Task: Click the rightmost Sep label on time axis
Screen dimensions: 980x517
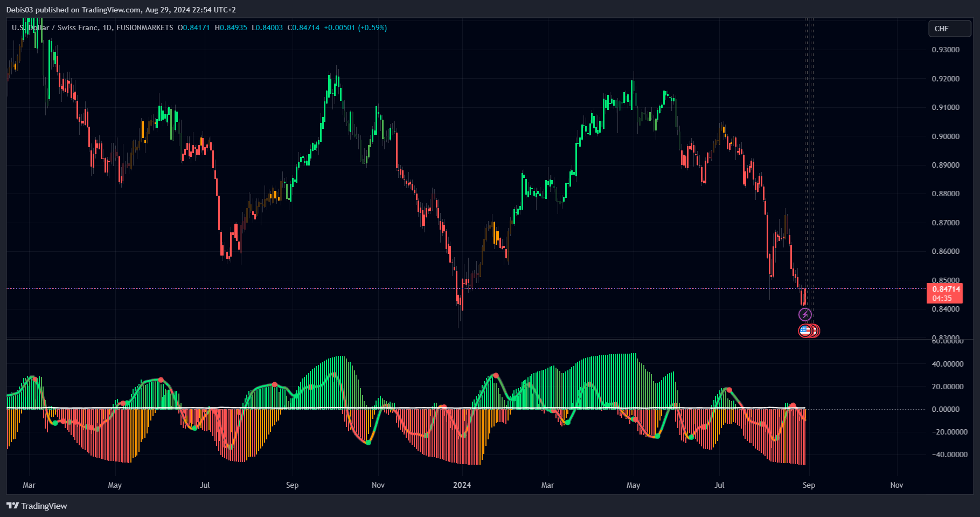Action: 809,485
